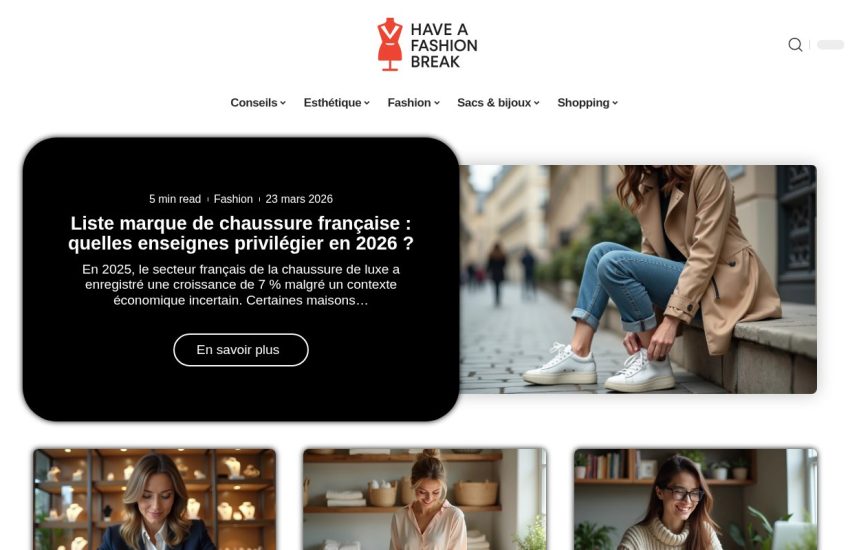Open the chaussure française article title

[241, 233]
